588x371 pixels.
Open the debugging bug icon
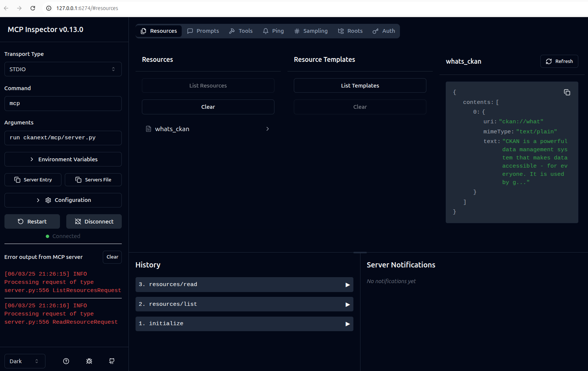[x=89, y=361]
